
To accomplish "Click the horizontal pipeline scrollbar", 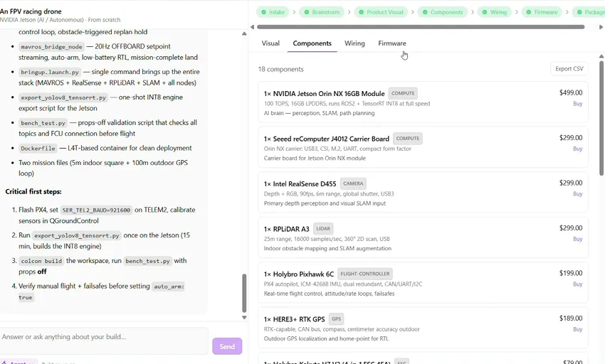I will click(x=421, y=27).
